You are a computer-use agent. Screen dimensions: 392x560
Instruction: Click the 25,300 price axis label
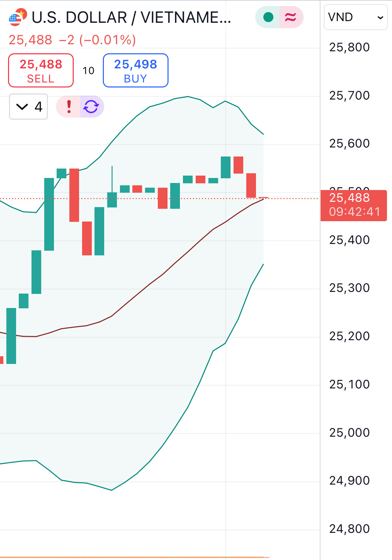(x=349, y=288)
